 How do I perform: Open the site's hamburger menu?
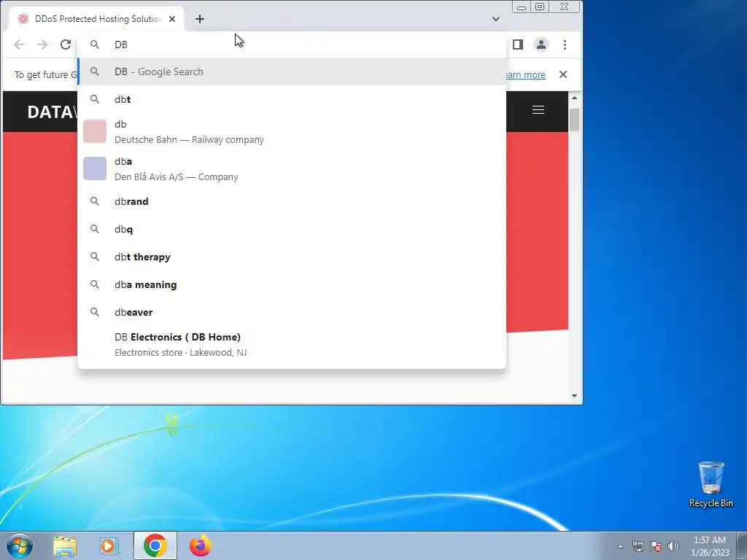(x=538, y=110)
